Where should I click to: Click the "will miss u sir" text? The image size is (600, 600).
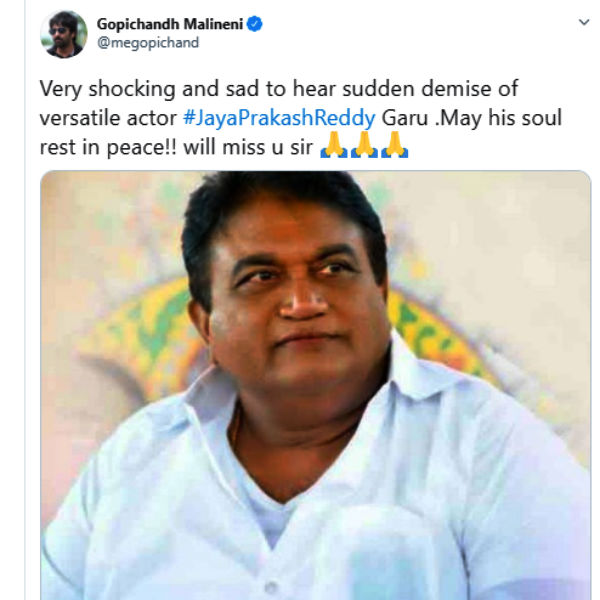coord(248,147)
